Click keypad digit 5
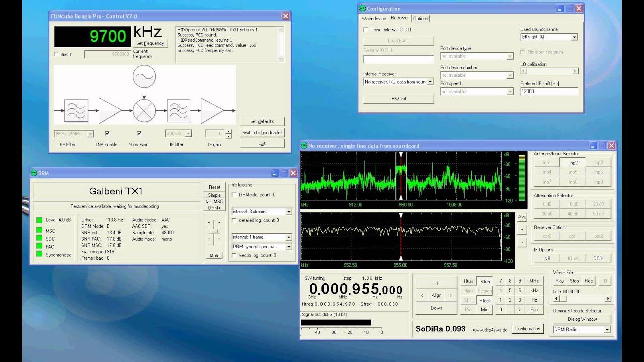 (x=510, y=290)
